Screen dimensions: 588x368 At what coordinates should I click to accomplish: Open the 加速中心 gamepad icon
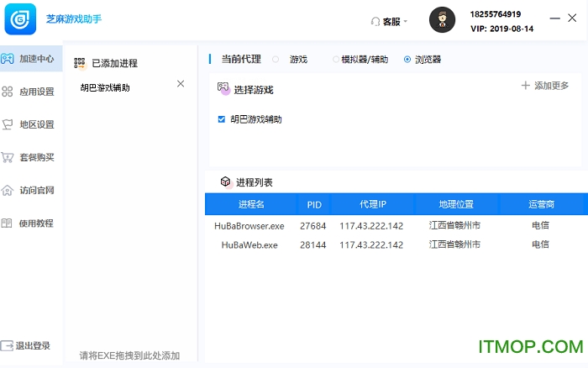pos(7,59)
